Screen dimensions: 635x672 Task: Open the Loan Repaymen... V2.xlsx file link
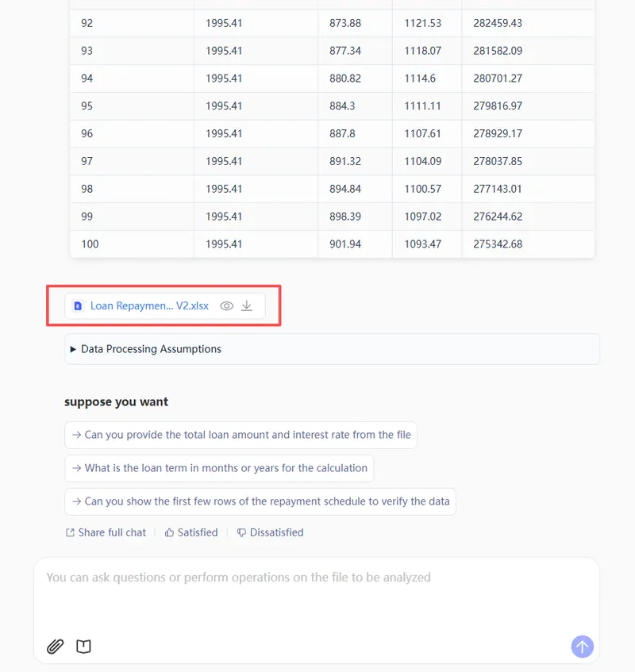[x=149, y=305]
